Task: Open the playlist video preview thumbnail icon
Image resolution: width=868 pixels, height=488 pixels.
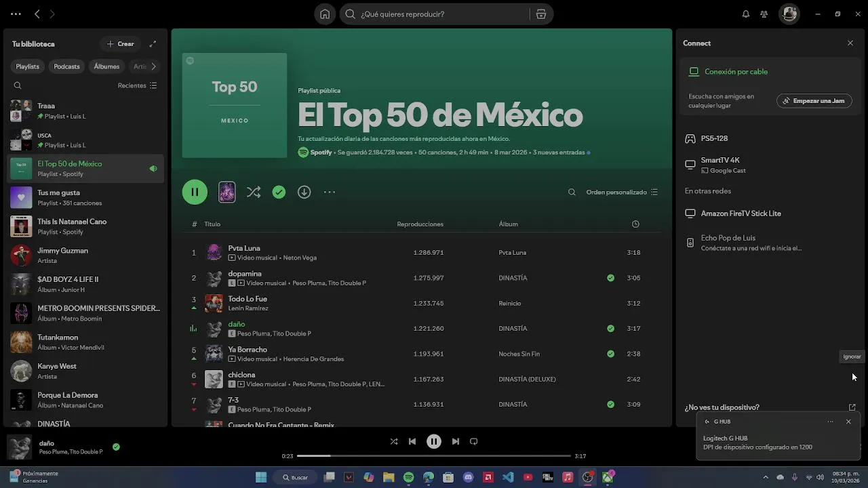Action: [227, 192]
